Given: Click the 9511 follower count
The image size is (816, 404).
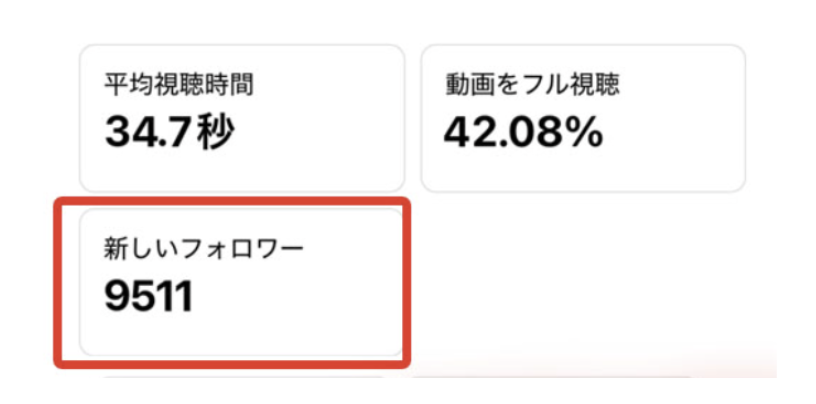Looking at the screenshot, I should [148, 296].
